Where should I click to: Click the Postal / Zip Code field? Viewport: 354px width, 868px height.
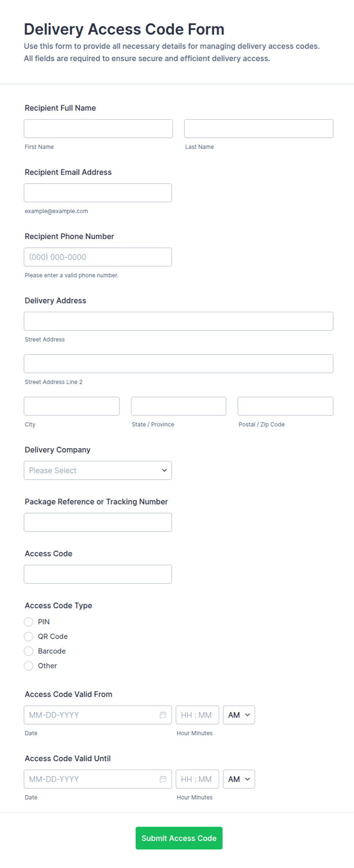(285, 406)
